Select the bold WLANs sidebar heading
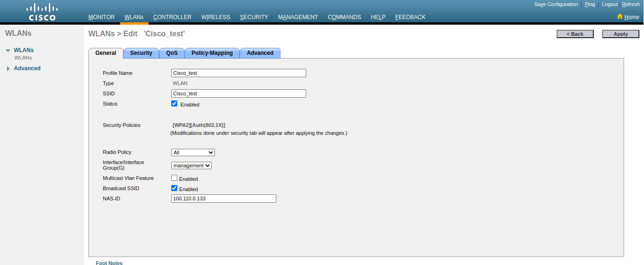The width and height of the screenshot is (644, 265). 24,50
